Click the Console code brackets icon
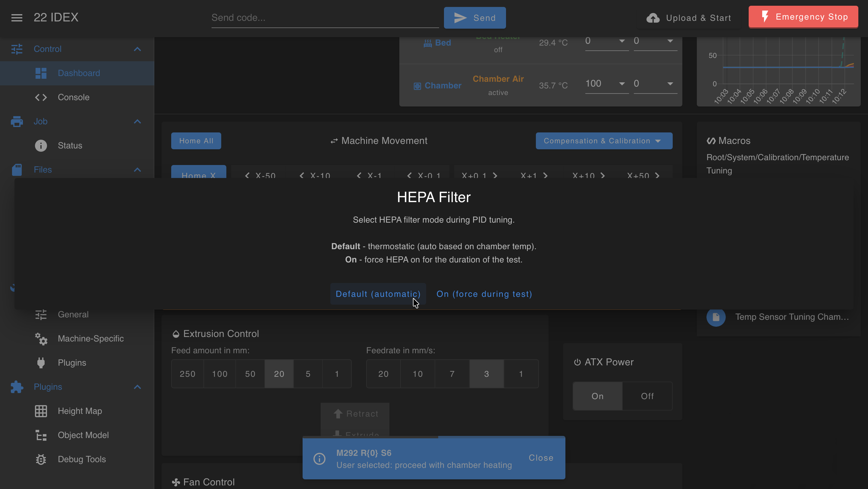Image resolution: width=868 pixels, height=489 pixels. pyautogui.click(x=41, y=97)
